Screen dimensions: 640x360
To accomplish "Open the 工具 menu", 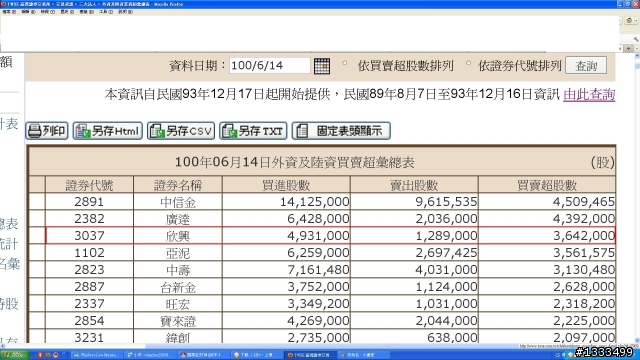I will [106, 12].
